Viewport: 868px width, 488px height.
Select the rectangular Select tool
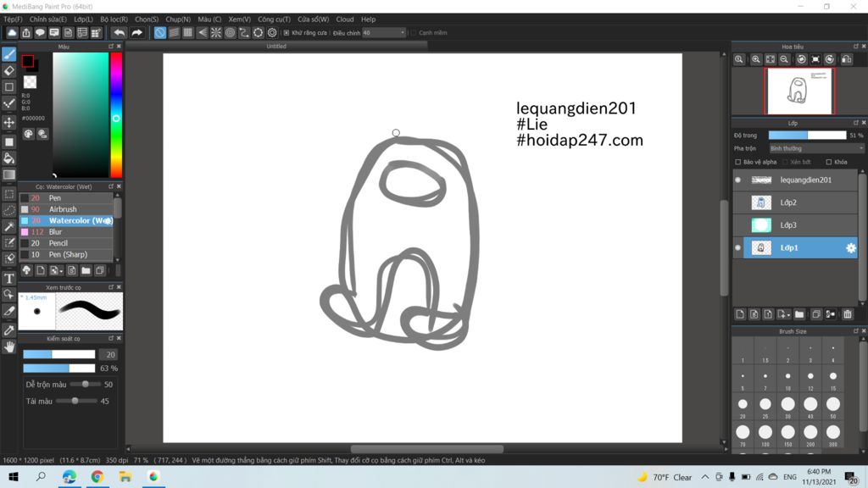(x=8, y=194)
